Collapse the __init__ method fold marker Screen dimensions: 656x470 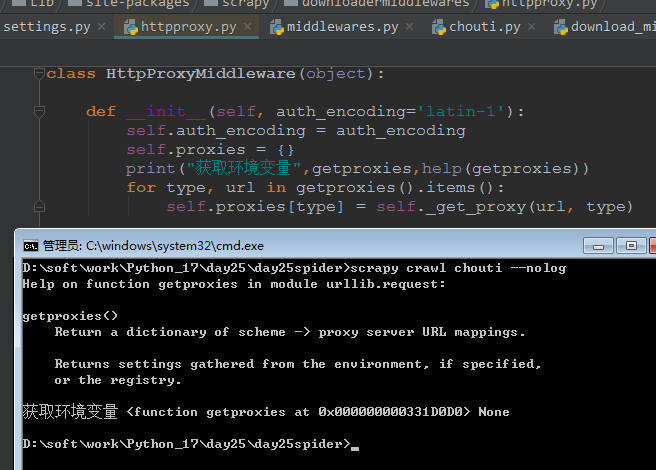pos(39,111)
